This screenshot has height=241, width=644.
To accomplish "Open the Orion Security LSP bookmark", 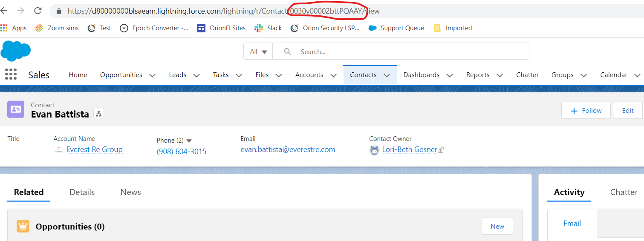I will coord(325,28).
